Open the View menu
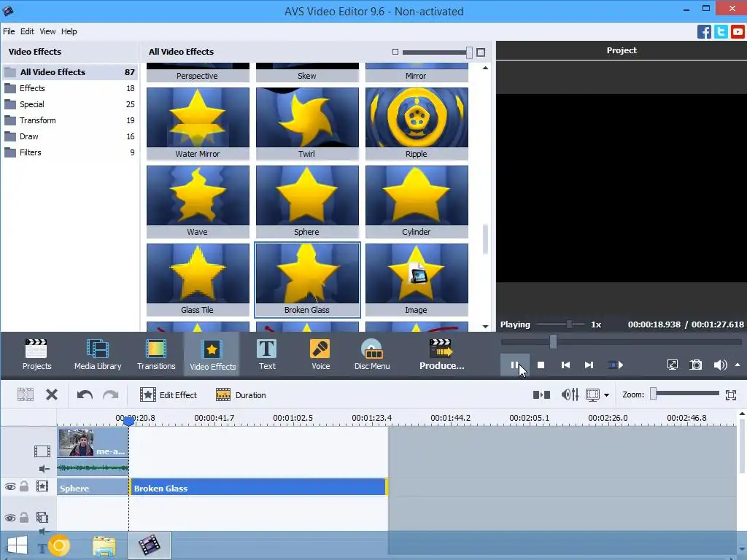Screen dimensions: 747x560 pyautogui.click(x=47, y=31)
